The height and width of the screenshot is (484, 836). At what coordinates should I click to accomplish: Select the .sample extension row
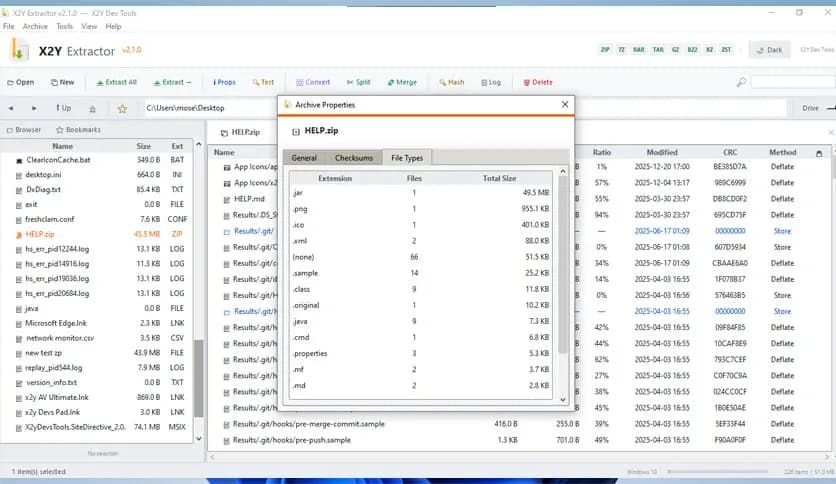tap(421, 273)
